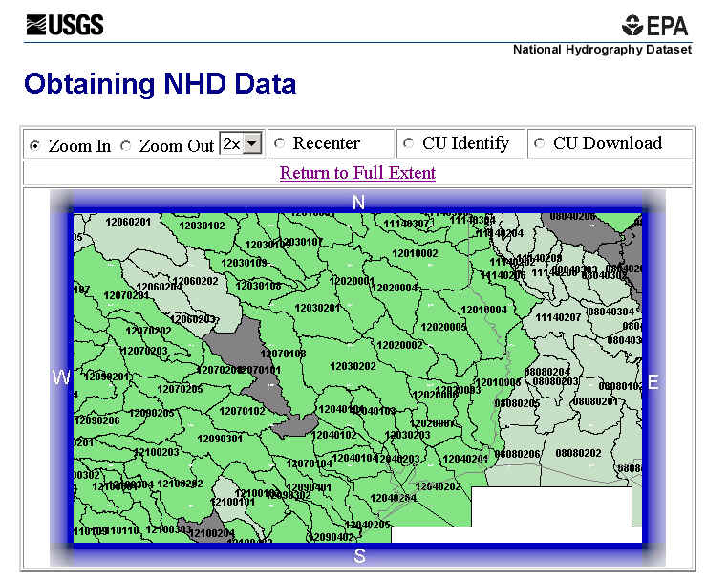The width and height of the screenshot is (728, 581).
Task: Click cataloging unit 12010004 on map
Action: (483, 310)
